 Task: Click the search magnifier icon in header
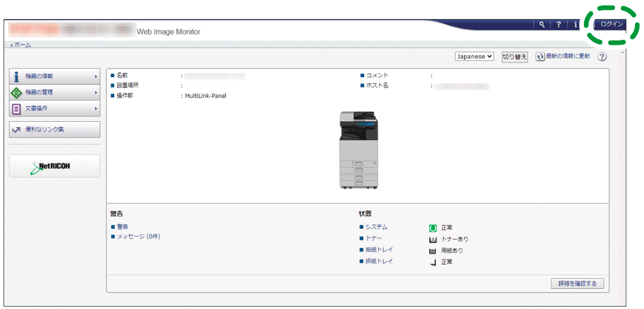click(x=542, y=24)
